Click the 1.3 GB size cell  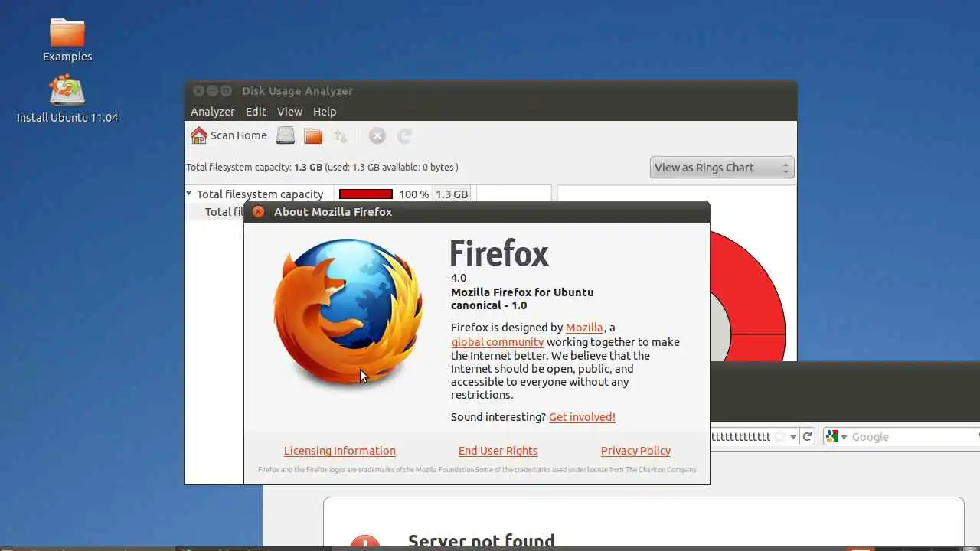(x=452, y=194)
